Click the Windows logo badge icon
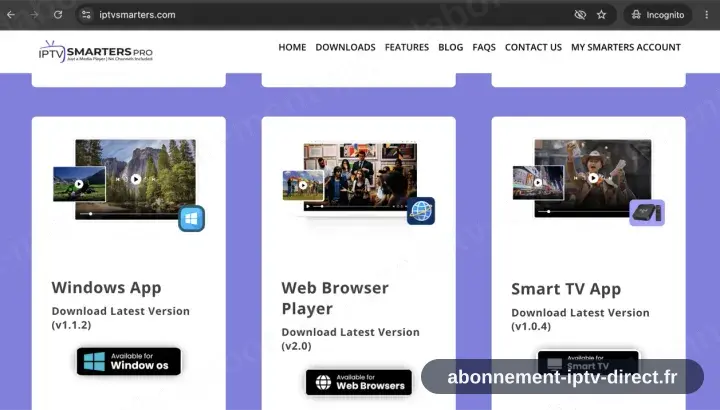720x410 pixels. [x=191, y=219]
